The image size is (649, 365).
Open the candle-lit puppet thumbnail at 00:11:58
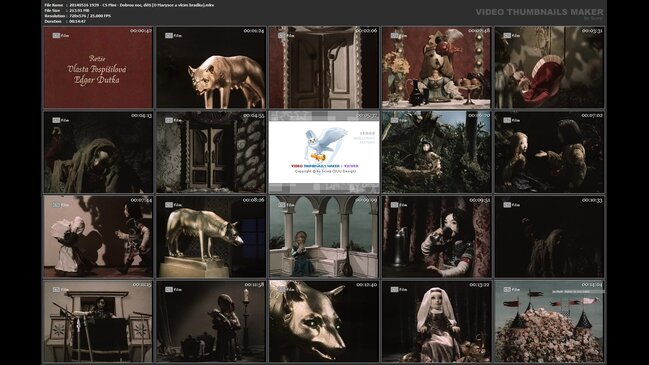211,322
